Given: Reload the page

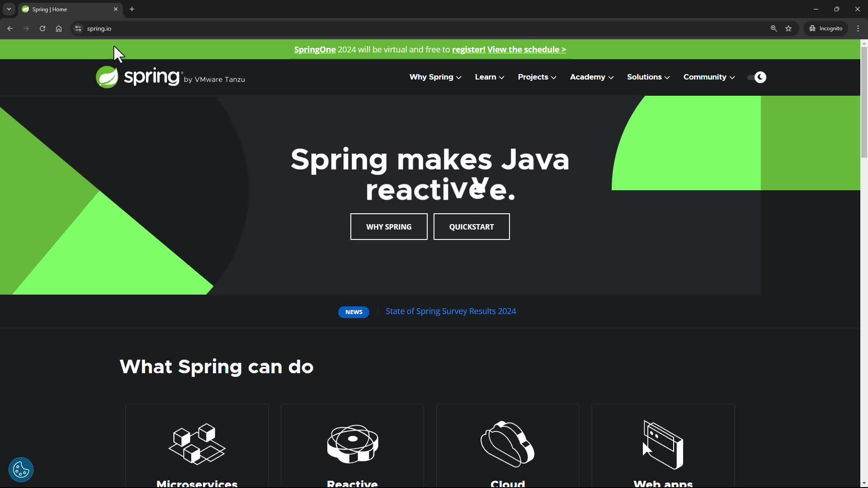Looking at the screenshot, I should point(42,28).
